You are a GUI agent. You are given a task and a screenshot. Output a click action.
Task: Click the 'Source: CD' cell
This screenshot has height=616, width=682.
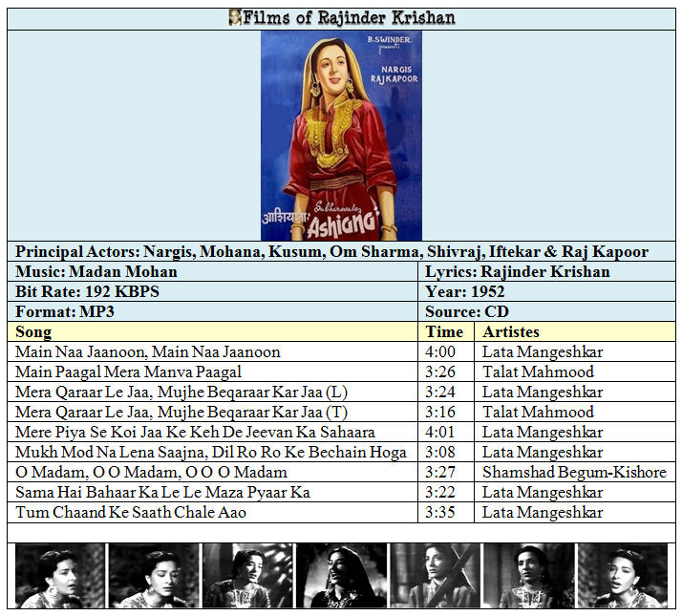pyautogui.click(x=546, y=311)
